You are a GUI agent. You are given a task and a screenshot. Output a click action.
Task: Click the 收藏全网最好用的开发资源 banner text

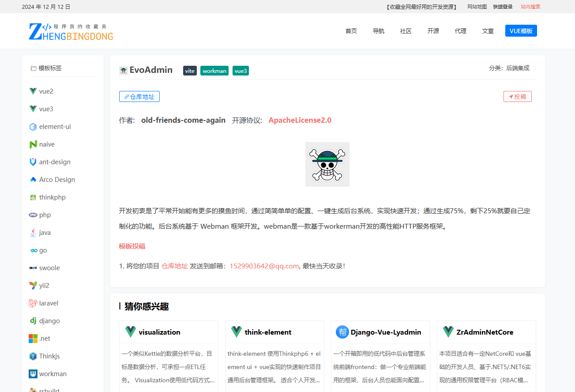coord(421,7)
